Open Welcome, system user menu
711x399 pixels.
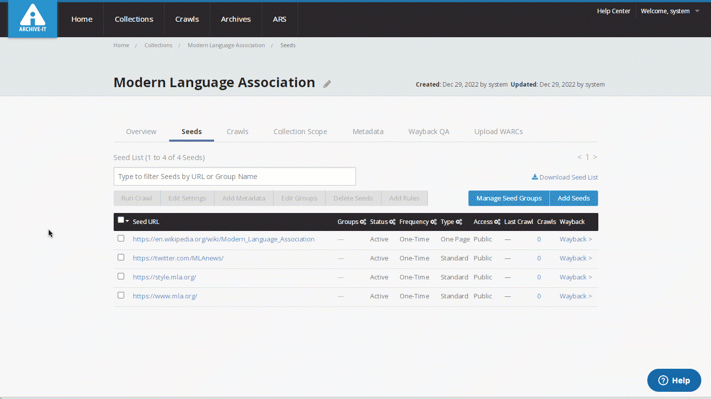tap(670, 11)
